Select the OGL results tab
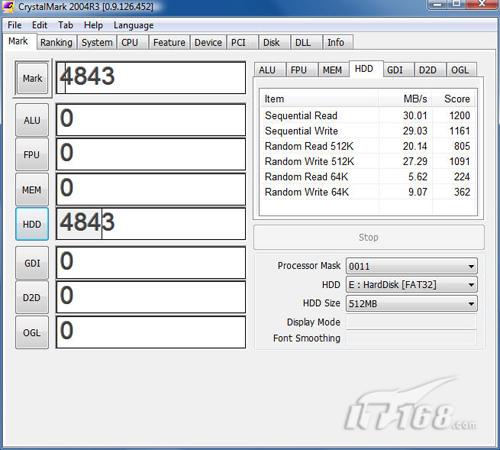Viewport: 500px width, 450px height. pos(460,70)
